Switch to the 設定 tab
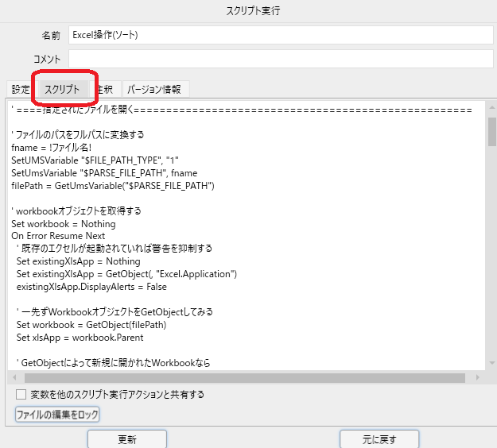The image size is (497, 448). tap(21, 90)
